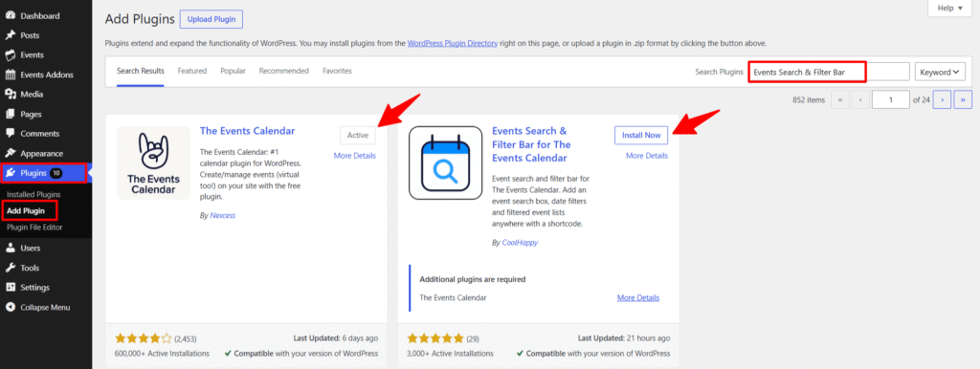
Task: Click Events Search & Filter Bar plugin icon
Action: pos(446,163)
